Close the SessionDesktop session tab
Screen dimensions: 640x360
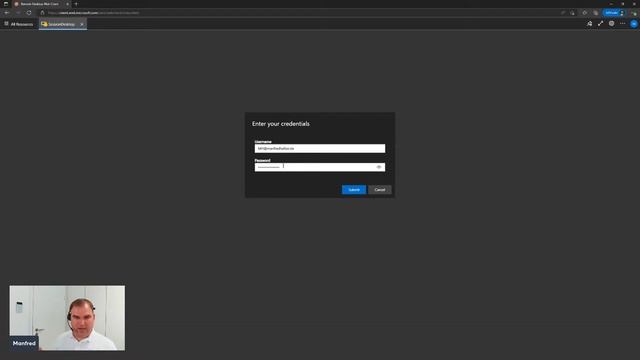pos(82,24)
